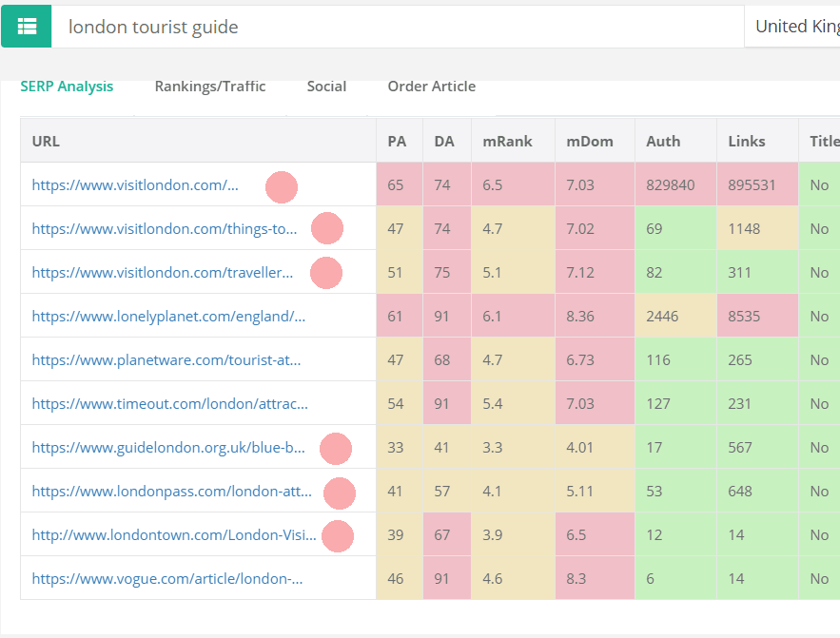840x638 pixels.
Task: Click pink circle beside guidelondon.org.uk link
Action: (x=336, y=448)
